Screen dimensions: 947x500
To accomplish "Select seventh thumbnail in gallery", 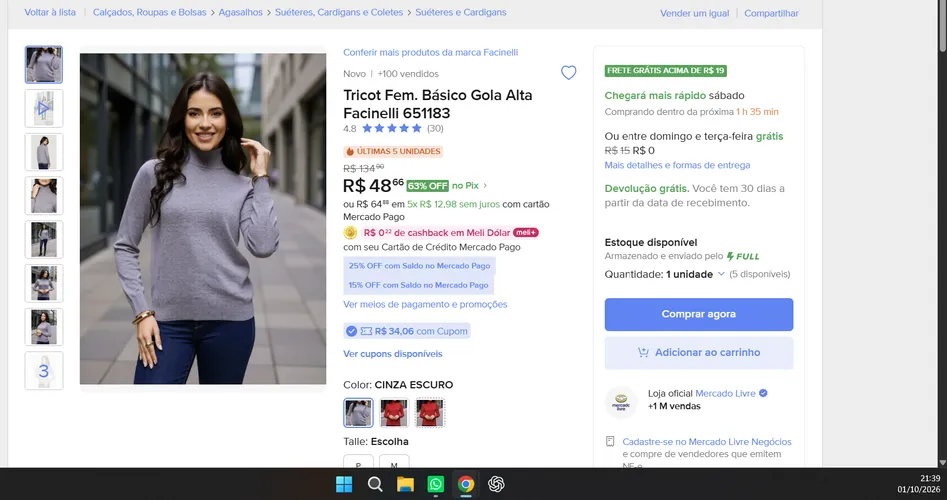I will coord(43,327).
